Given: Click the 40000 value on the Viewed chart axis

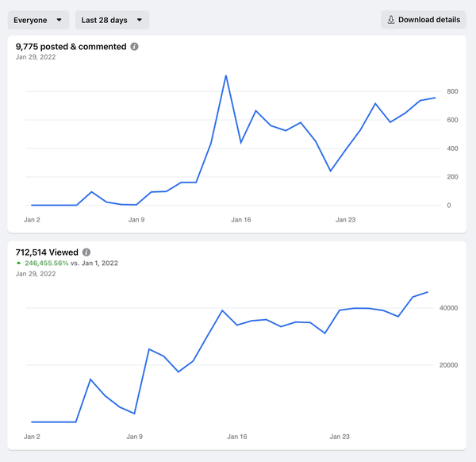Looking at the screenshot, I should pos(448,308).
